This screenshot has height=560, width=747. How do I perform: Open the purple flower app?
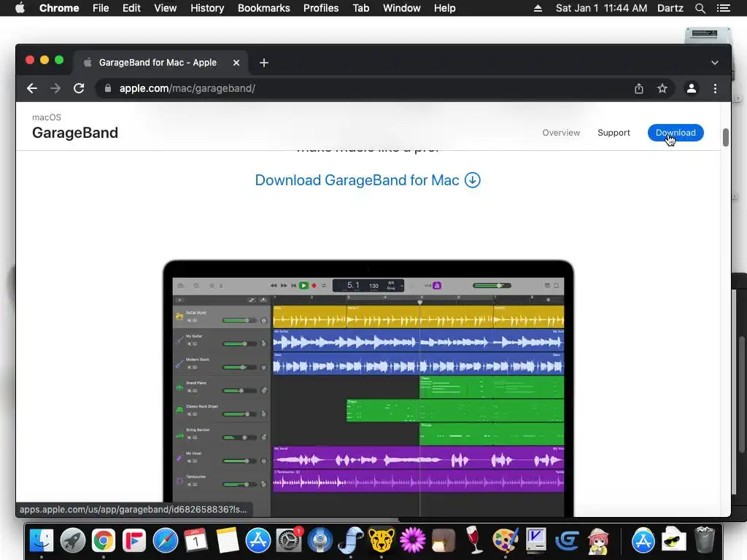(x=413, y=540)
